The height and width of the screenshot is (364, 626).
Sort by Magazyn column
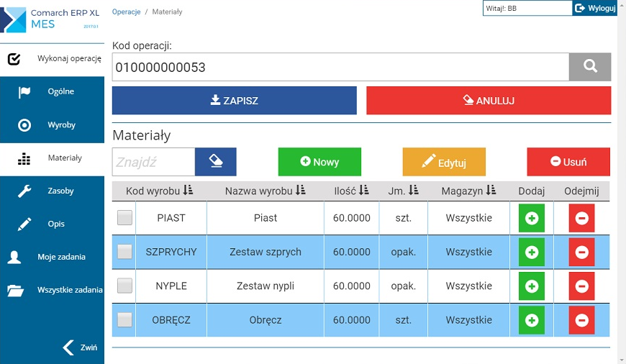coord(468,191)
